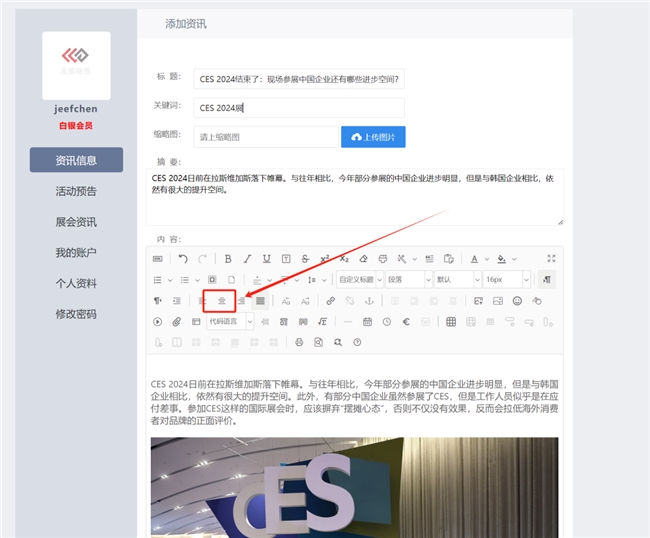650x538 pixels.
Task: Open the 自定义标题 dropdown
Action: tap(358, 279)
